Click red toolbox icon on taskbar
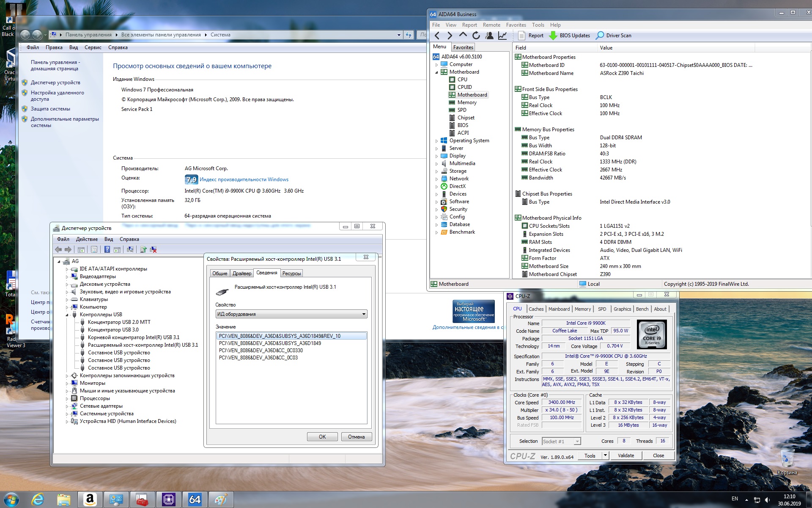 [142, 500]
